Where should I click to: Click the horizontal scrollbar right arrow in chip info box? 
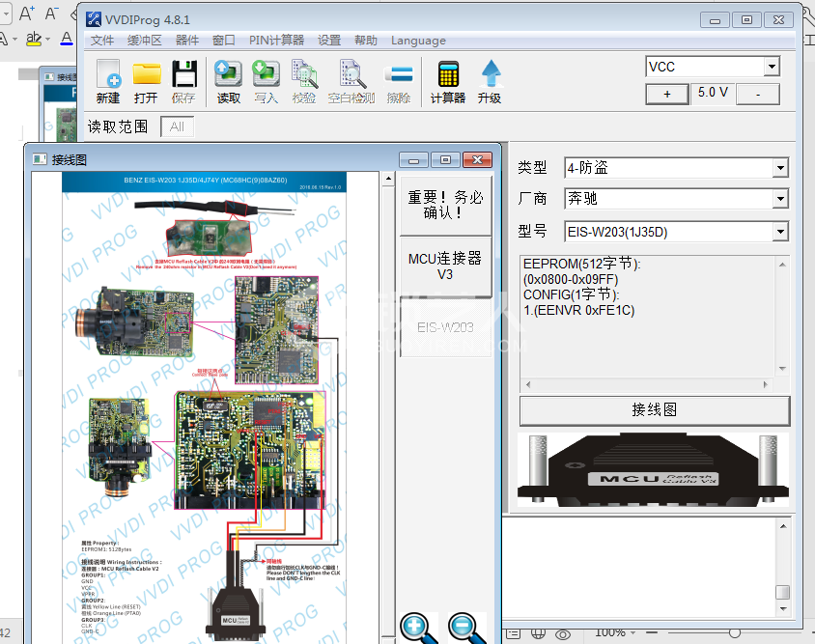click(765, 384)
